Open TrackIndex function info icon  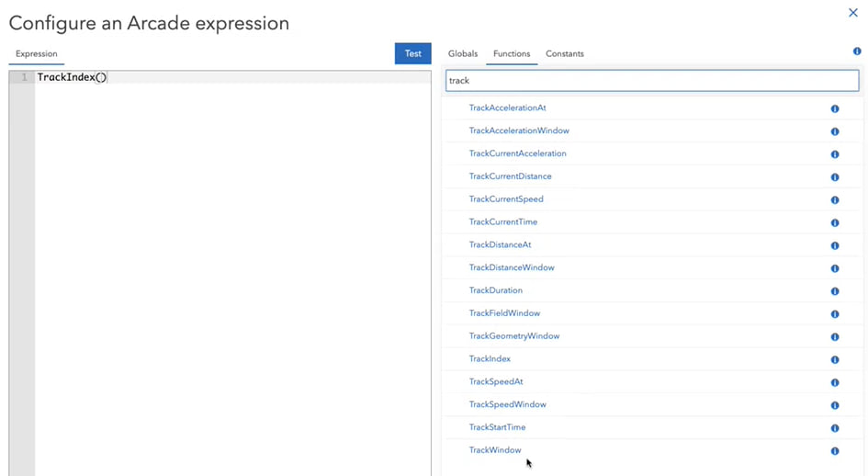[835, 360]
